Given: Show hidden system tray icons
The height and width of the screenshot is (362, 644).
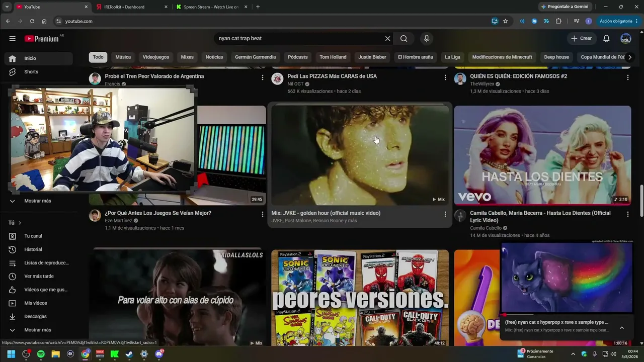Looking at the screenshot, I should tap(573, 354).
